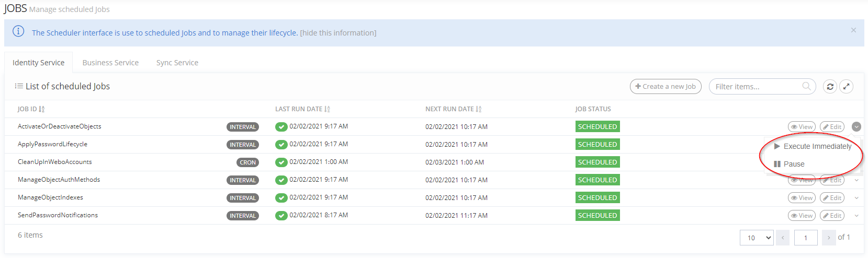Collapse the actions dropdown for ActivateOrDeactivateObjects
Image resolution: width=868 pixels, height=258 pixels.
856,127
